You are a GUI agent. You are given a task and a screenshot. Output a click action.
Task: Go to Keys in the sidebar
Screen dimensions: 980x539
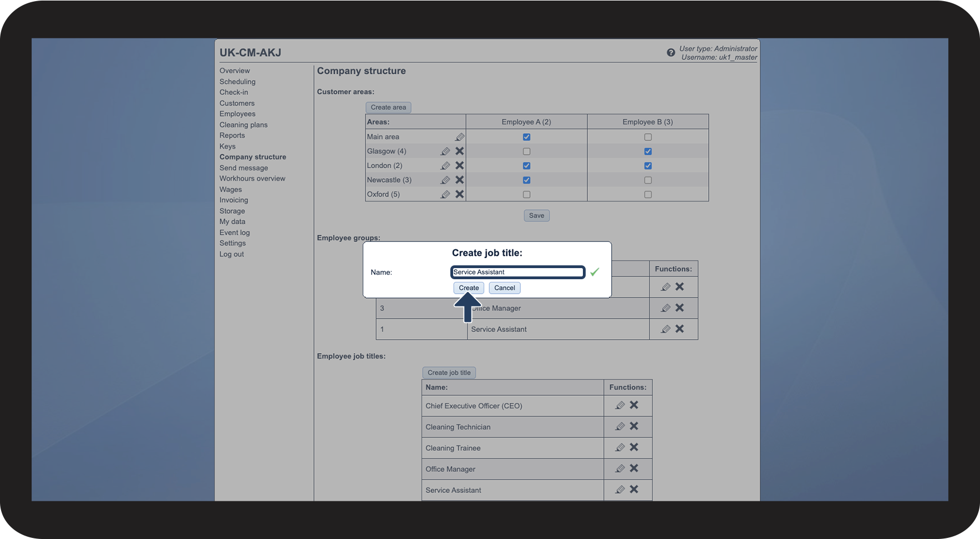[227, 147]
